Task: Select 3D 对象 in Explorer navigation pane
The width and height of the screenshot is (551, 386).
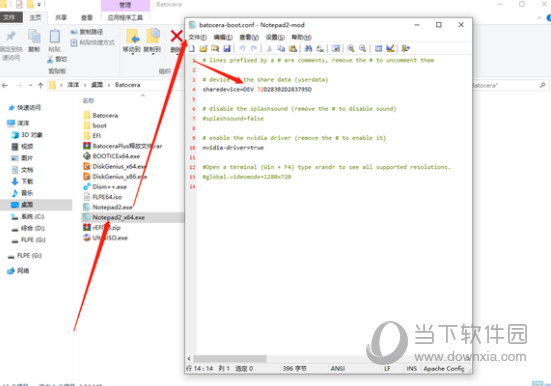Action: tap(27, 135)
